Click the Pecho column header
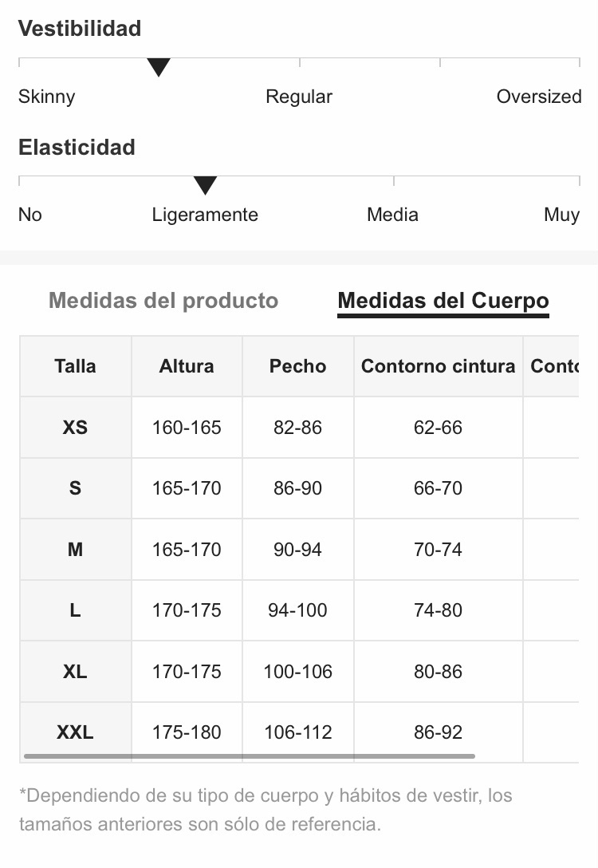This screenshot has height=868, width=598. click(297, 366)
